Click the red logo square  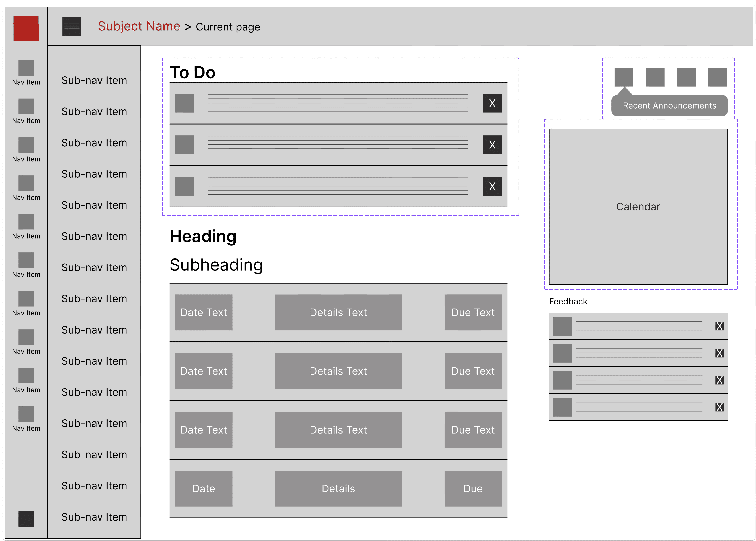(x=26, y=28)
